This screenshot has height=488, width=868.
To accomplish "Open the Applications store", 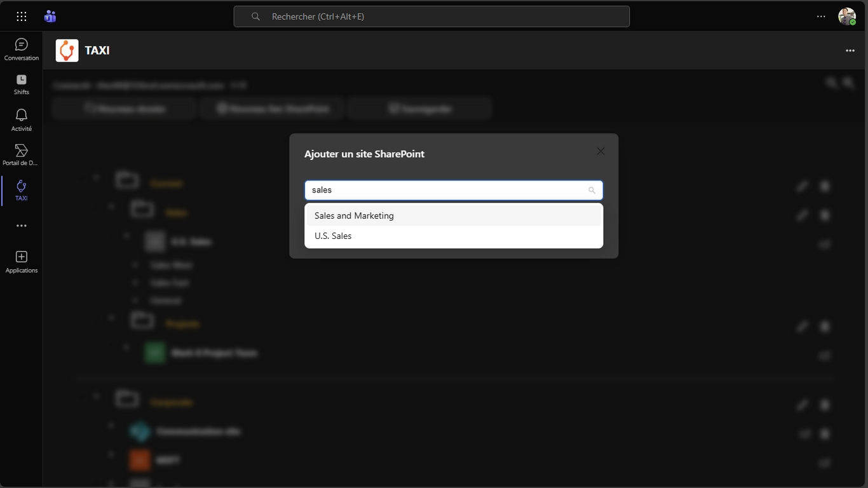I will pos(22,261).
